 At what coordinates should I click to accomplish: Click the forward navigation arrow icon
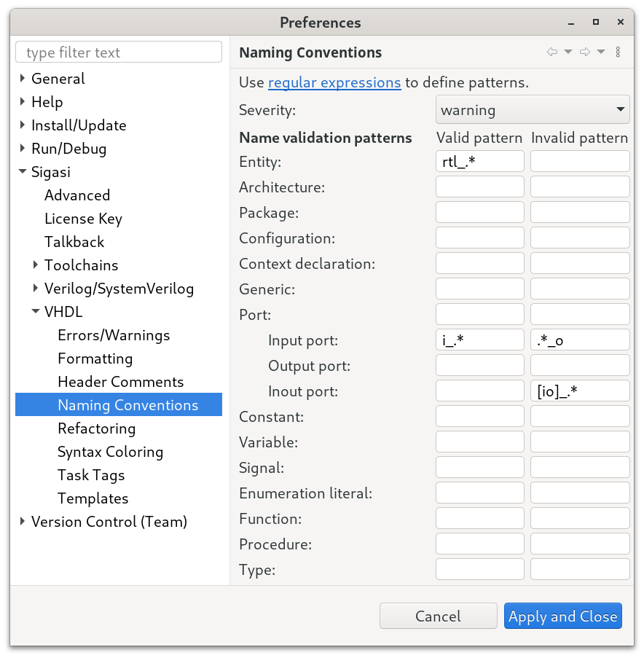pyautogui.click(x=585, y=52)
